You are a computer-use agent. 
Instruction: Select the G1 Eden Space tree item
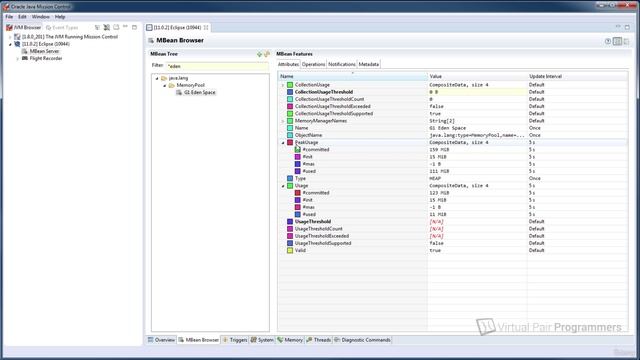[x=199, y=93]
